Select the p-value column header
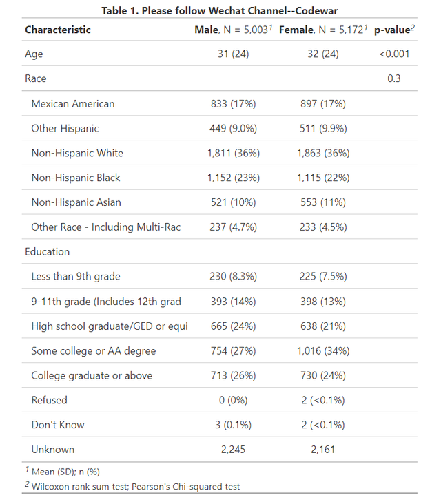Image resolution: width=441 pixels, height=504 pixels. [x=394, y=30]
